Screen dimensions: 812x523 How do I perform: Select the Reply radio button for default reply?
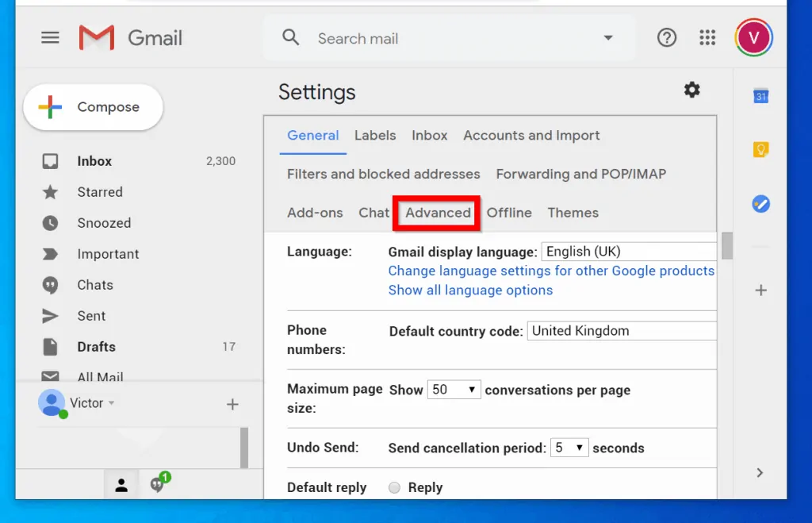click(x=394, y=487)
